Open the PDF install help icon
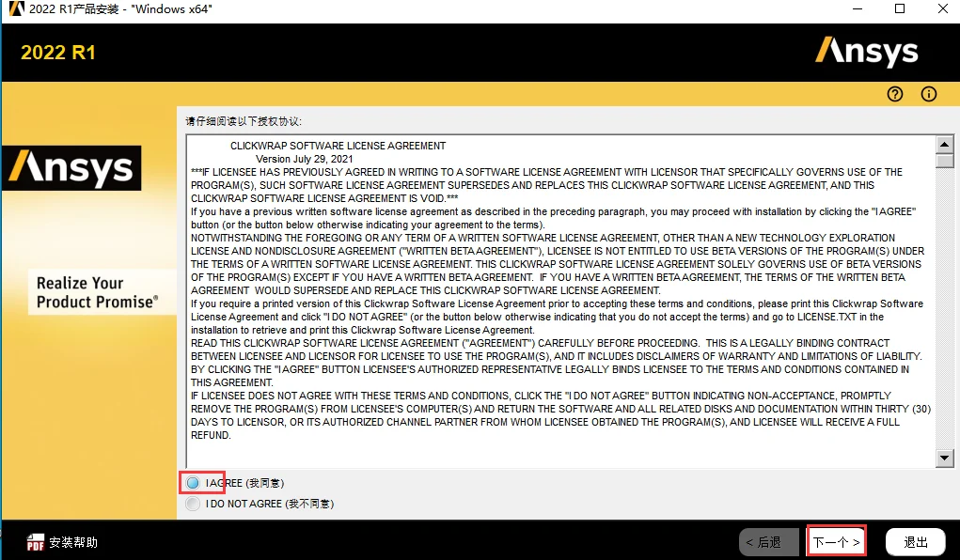960x560 pixels. pyautogui.click(x=36, y=542)
